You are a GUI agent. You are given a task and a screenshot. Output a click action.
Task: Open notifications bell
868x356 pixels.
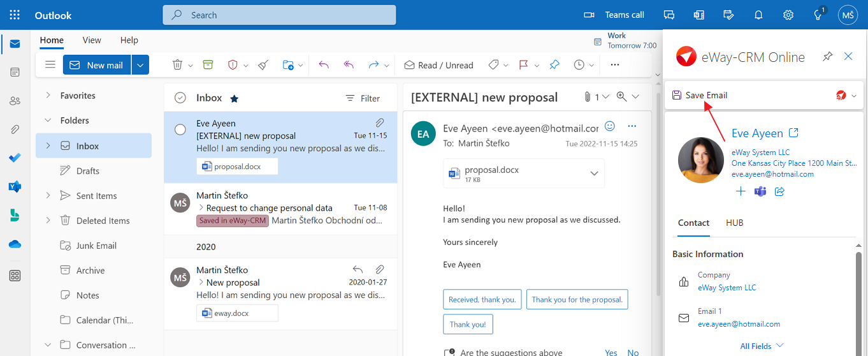758,15
